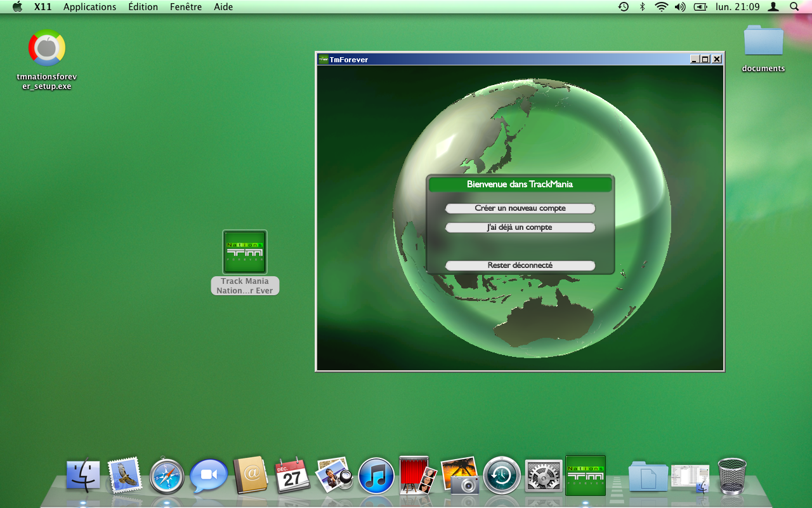The width and height of the screenshot is (812, 508).
Task: Choose J'ai déjà un compte
Action: (520, 227)
